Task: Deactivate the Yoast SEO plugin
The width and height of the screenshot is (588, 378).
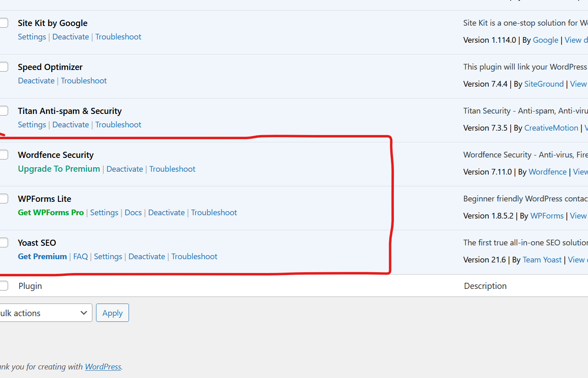Action: pyautogui.click(x=146, y=256)
